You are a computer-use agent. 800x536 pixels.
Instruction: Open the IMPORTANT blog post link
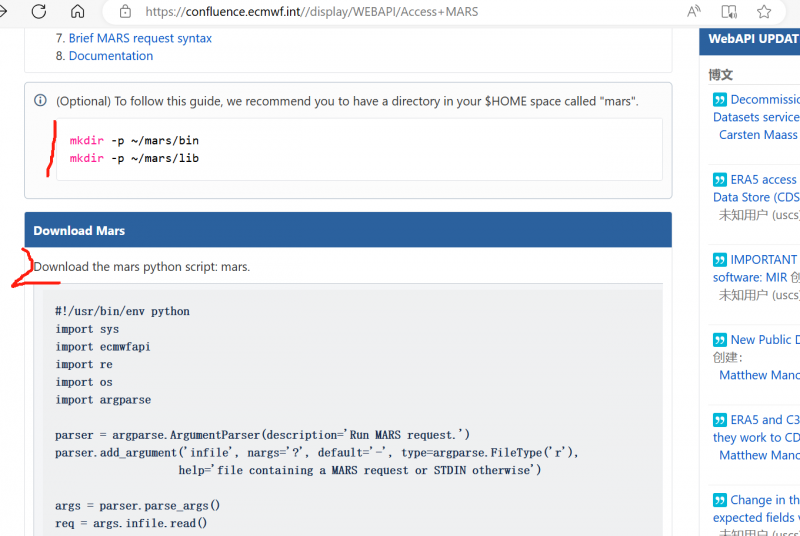764,260
